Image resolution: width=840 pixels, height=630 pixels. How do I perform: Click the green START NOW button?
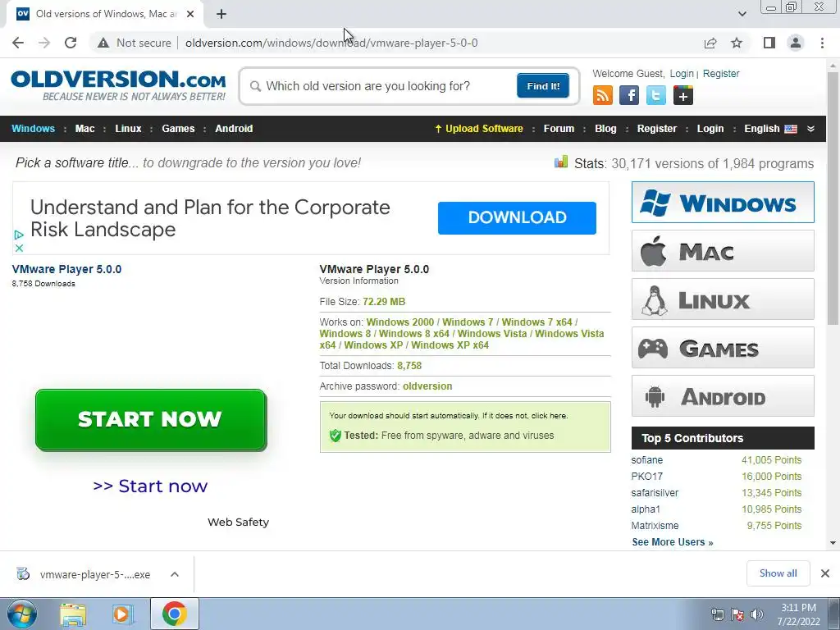[151, 419]
